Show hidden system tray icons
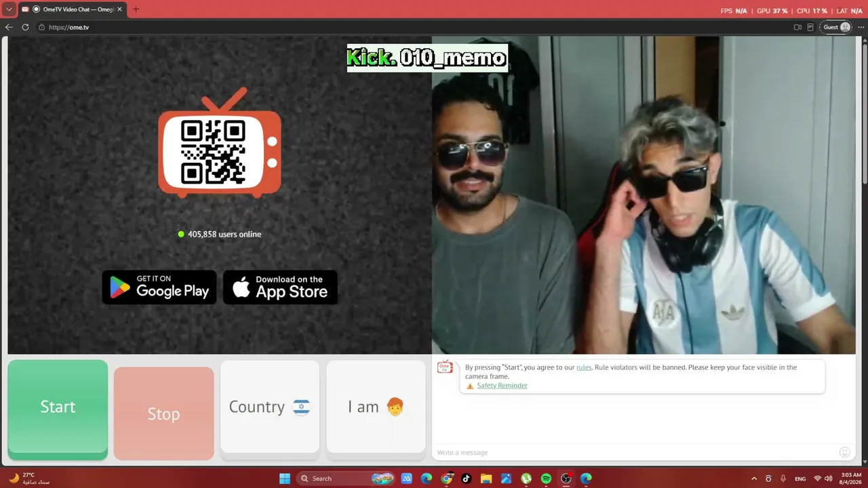The width and height of the screenshot is (868, 488). (753, 479)
